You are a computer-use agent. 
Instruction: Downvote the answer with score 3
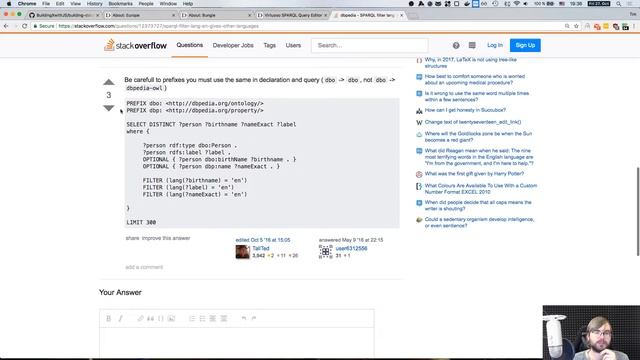109,108
